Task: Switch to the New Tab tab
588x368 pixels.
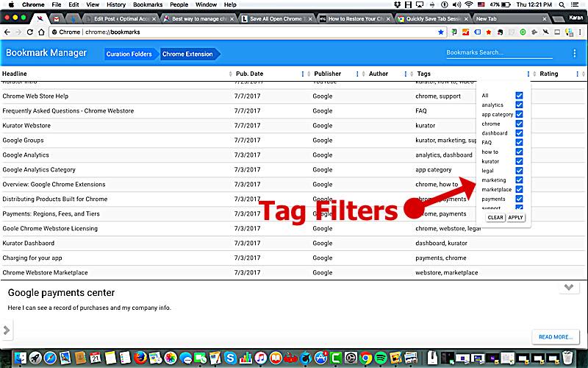Action: [x=511, y=18]
